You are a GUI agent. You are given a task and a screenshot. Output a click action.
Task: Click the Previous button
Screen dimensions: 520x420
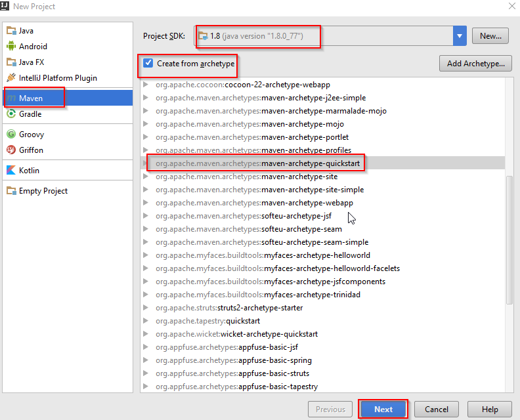(330, 409)
